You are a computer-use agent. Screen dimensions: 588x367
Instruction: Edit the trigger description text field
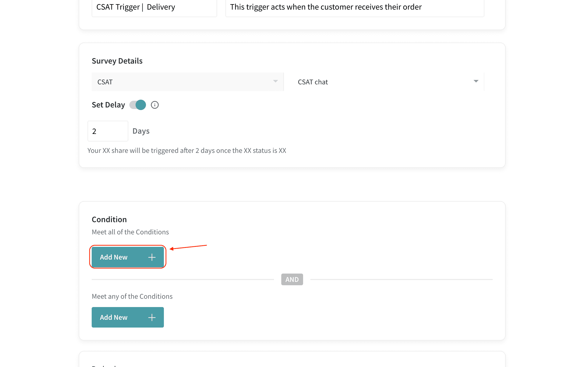tap(355, 7)
